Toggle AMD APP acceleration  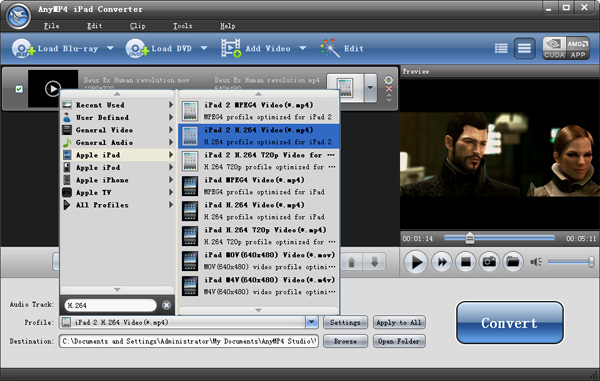577,48
